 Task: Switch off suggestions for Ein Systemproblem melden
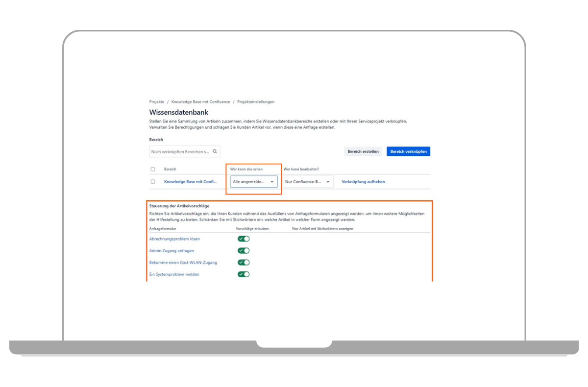pyautogui.click(x=244, y=274)
